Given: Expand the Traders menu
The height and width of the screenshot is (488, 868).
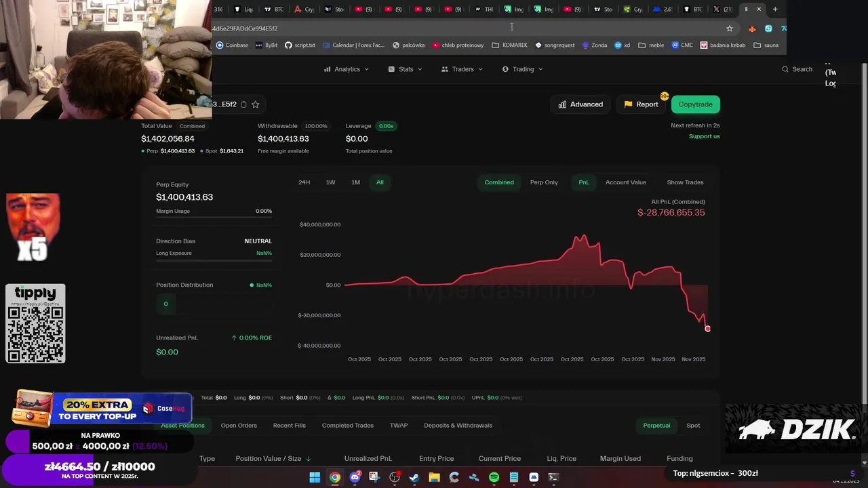Looking at the screenshot, I should coord(462,69).
